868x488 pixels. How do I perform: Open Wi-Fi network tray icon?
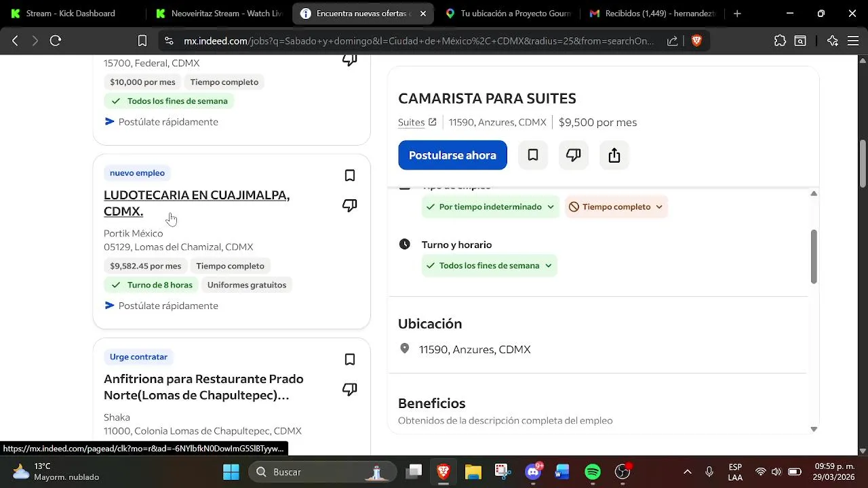pos(761,472)
